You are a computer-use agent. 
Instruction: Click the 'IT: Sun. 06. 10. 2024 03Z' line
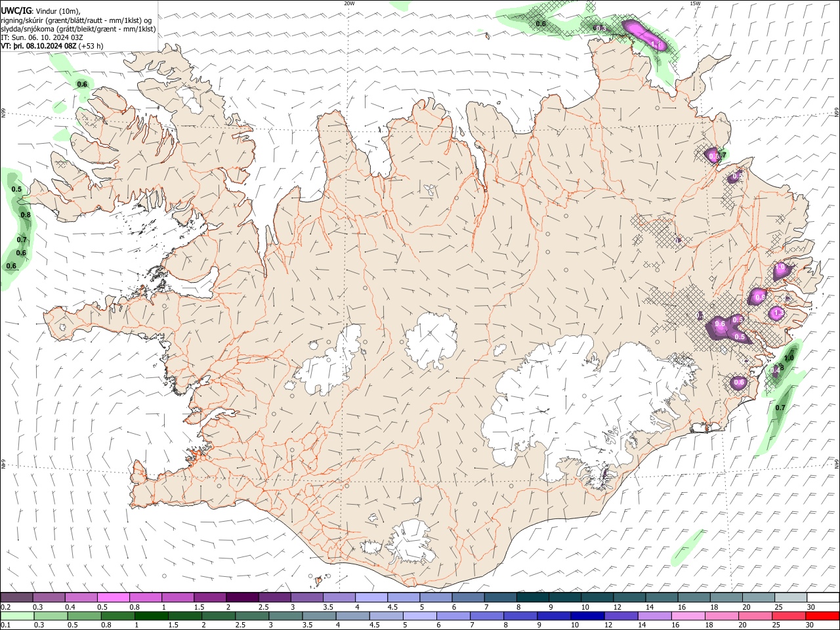(x=42, y=37)
